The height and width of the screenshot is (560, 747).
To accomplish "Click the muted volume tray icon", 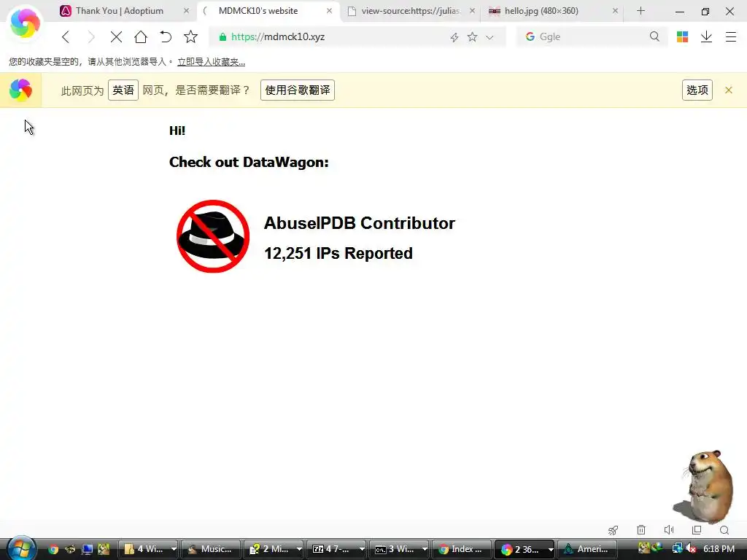I will tap(691, 548).
